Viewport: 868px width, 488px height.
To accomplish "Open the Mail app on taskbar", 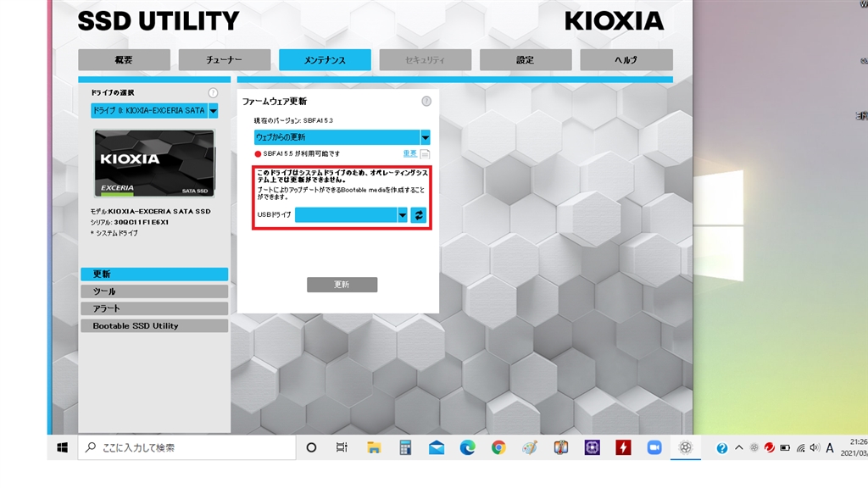I will click(x=437, y=447).
